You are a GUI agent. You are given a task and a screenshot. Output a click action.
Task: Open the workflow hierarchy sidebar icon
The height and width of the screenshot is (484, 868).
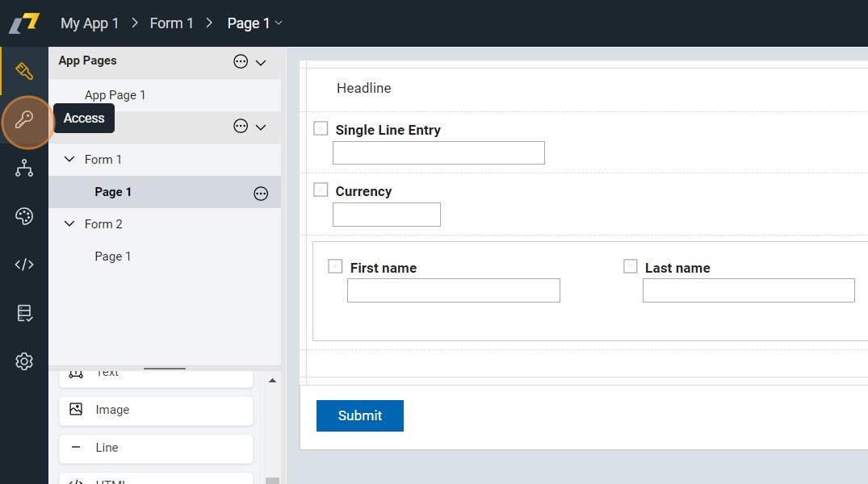point(24,168)
